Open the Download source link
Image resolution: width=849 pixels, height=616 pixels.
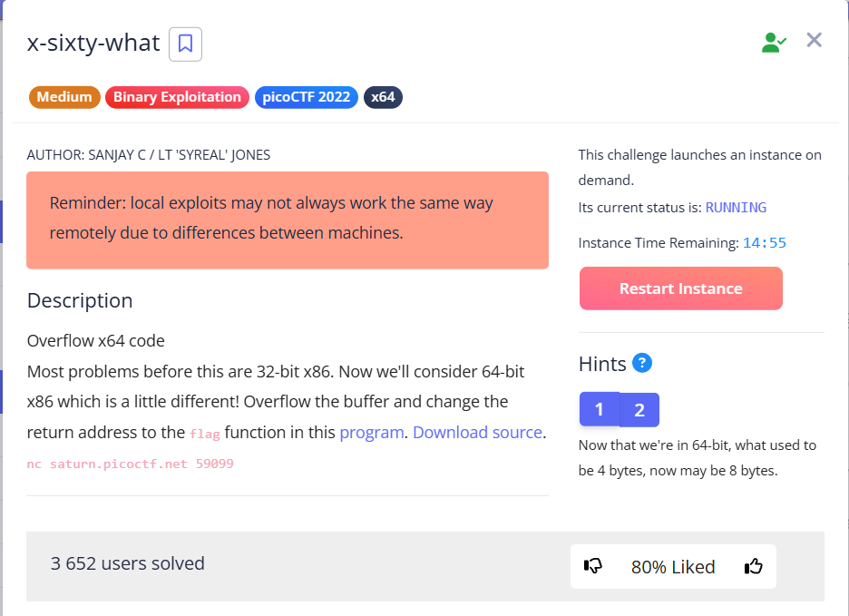(x=477, y=433)
